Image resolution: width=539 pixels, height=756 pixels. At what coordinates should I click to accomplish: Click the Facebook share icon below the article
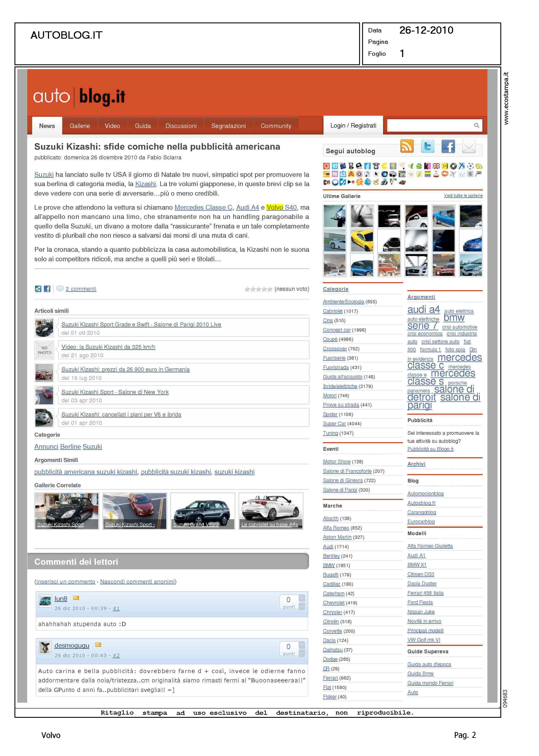[x=47, y=289]
